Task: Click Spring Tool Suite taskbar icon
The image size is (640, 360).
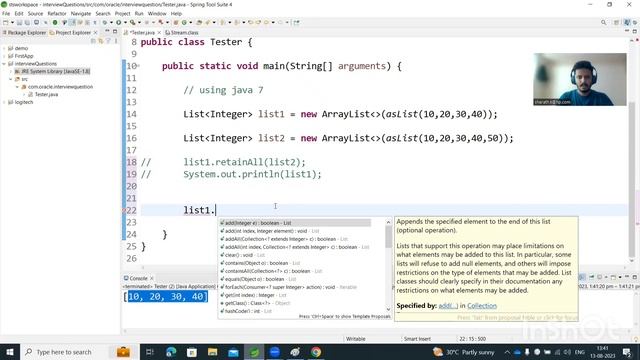Action: pyautogui.click(x=254, y=352)
